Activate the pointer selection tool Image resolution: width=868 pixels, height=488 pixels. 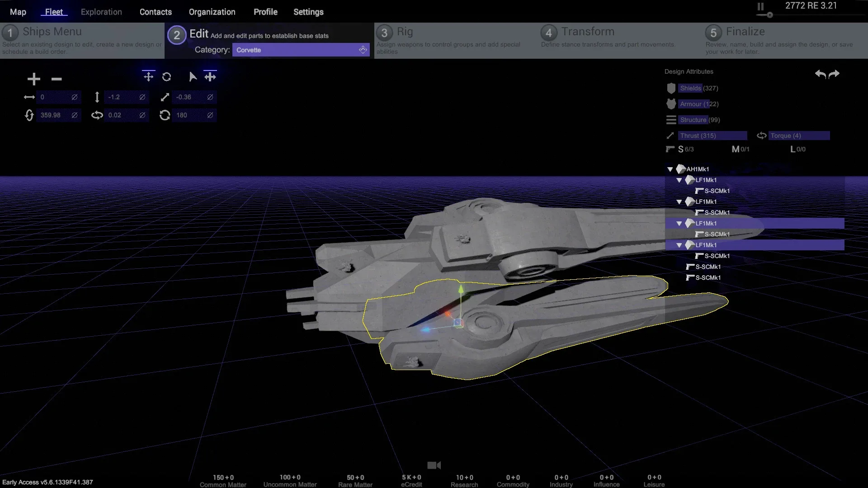(x=193, y=77)
